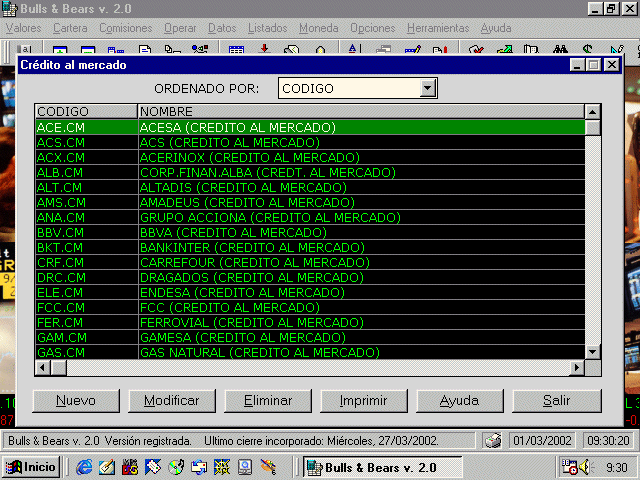Click the blue calendar grid toolbar icon

coord(236,50)
